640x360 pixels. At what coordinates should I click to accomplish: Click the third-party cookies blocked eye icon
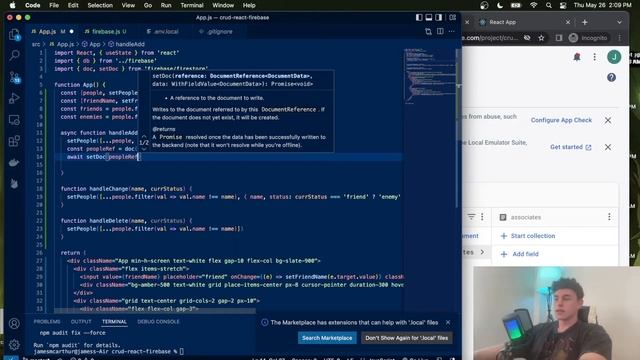click(527, 38)
